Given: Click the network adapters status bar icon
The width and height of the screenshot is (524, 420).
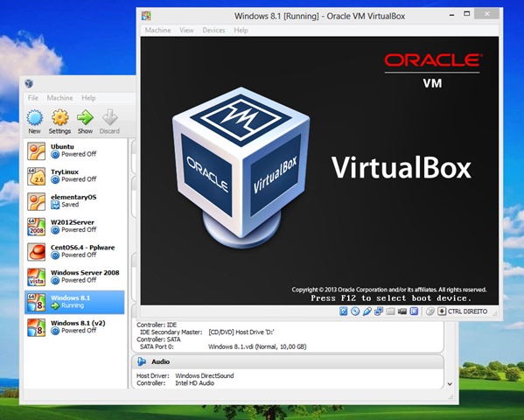Looking at the screenshot, I should click(x=379, y=311).
